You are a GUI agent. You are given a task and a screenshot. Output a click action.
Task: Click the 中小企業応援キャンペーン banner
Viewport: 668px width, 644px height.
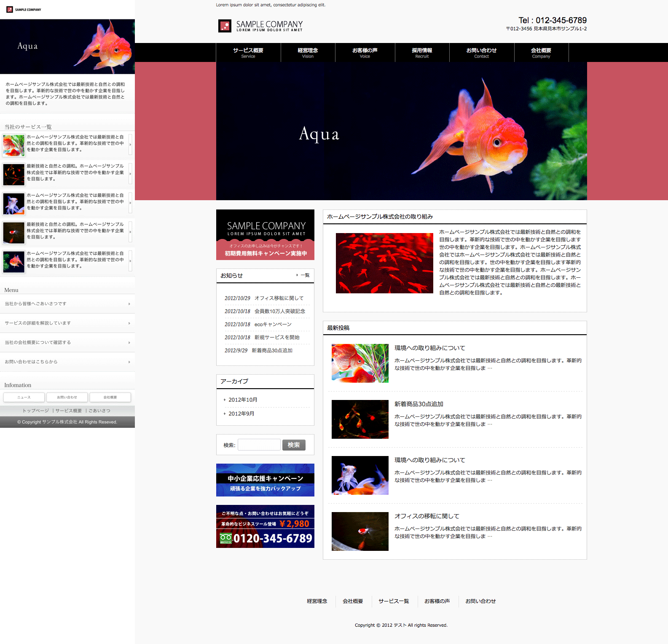click(x=265, y=480)
